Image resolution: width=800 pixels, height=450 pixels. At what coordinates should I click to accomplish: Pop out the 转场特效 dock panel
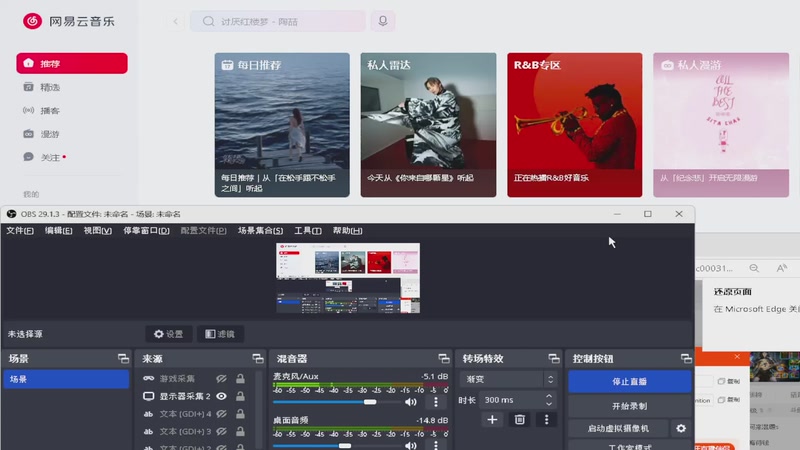(554, 359)
